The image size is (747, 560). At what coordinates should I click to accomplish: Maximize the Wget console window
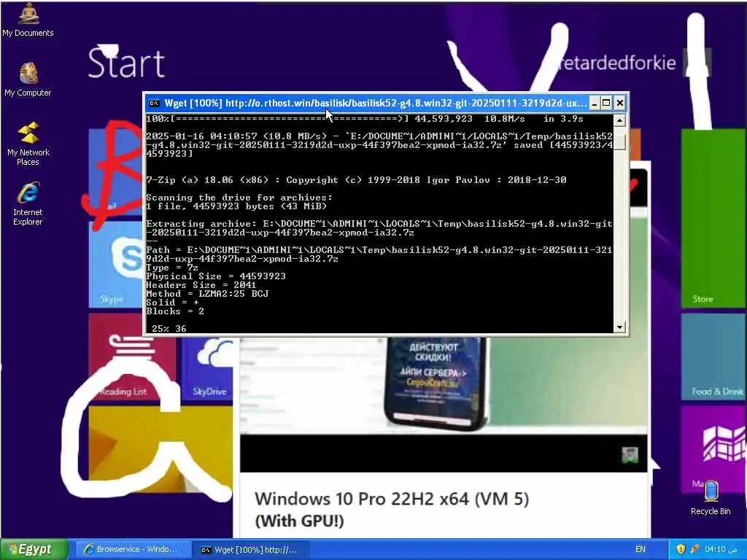pos(606,103)
